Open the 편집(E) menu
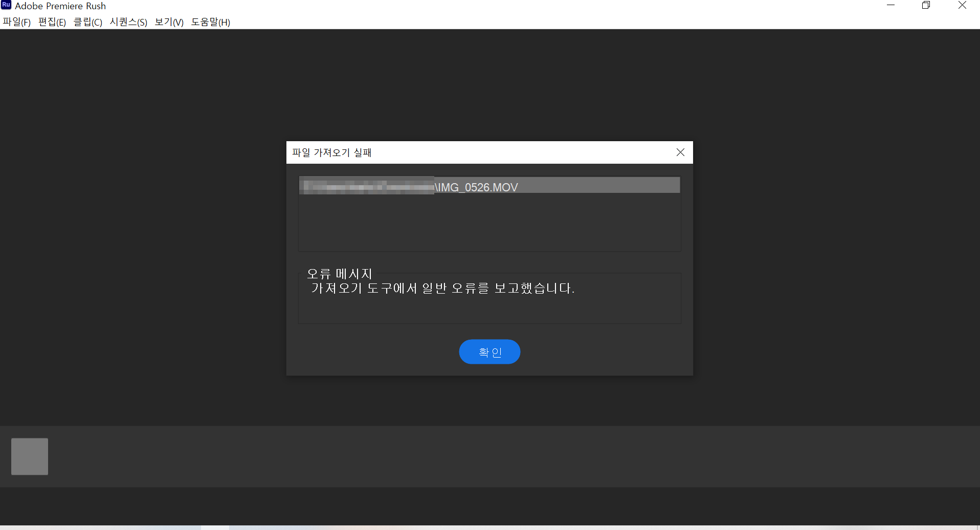This screenshot has height=530, width=980. click(x=51, y=22)
